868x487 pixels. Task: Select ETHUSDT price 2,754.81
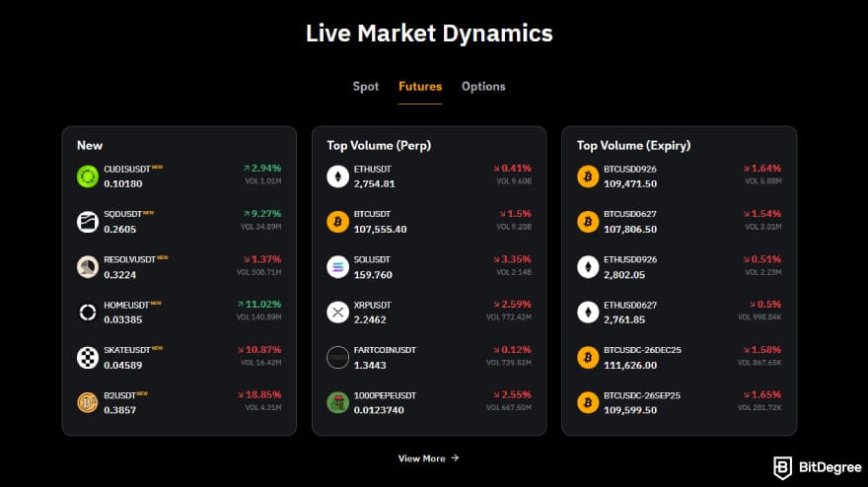point(374,183)
